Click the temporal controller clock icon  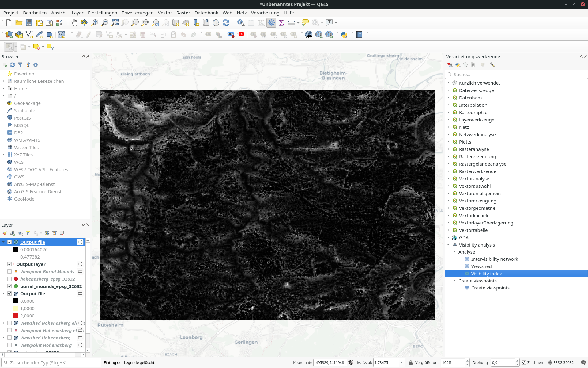[216, 23]
